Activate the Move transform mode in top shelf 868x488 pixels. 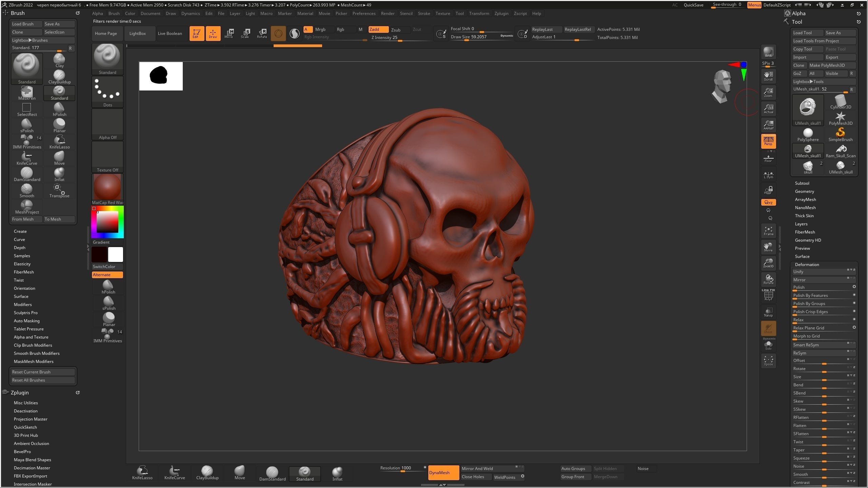pos(229,33)
